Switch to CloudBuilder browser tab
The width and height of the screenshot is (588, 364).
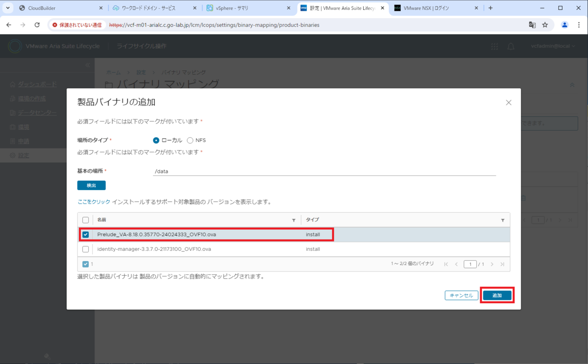coord(59,8)
